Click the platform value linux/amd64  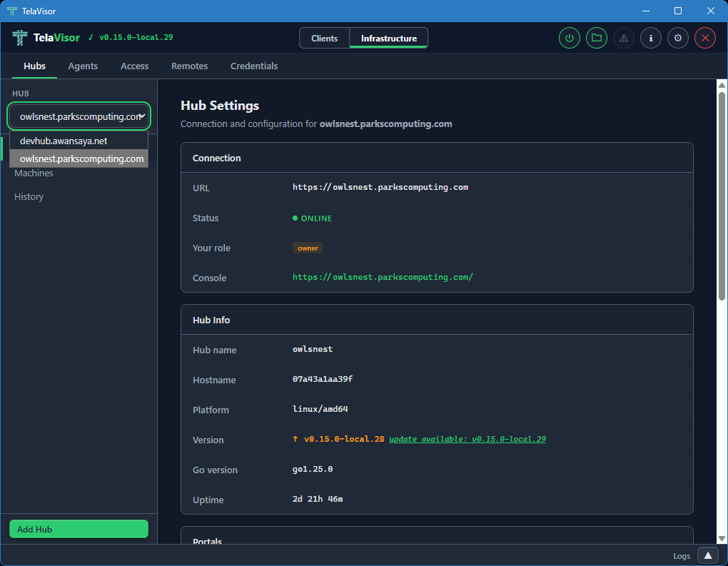(320, 409)
